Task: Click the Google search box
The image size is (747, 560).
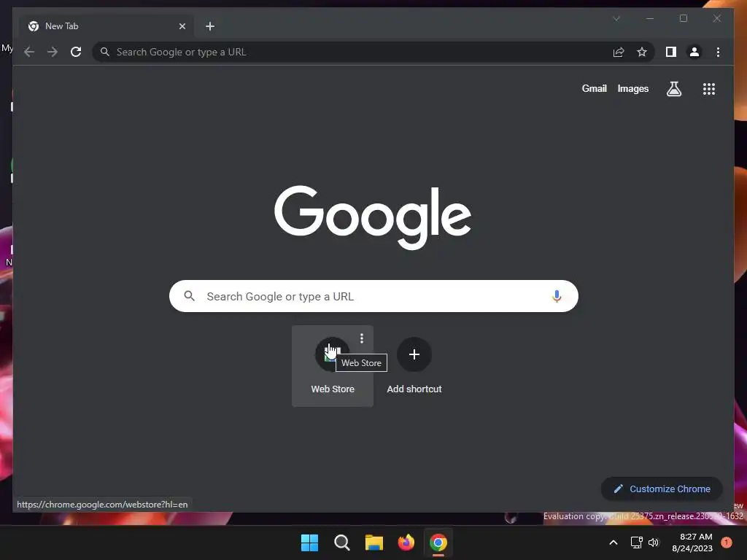Action: point(373,296)
